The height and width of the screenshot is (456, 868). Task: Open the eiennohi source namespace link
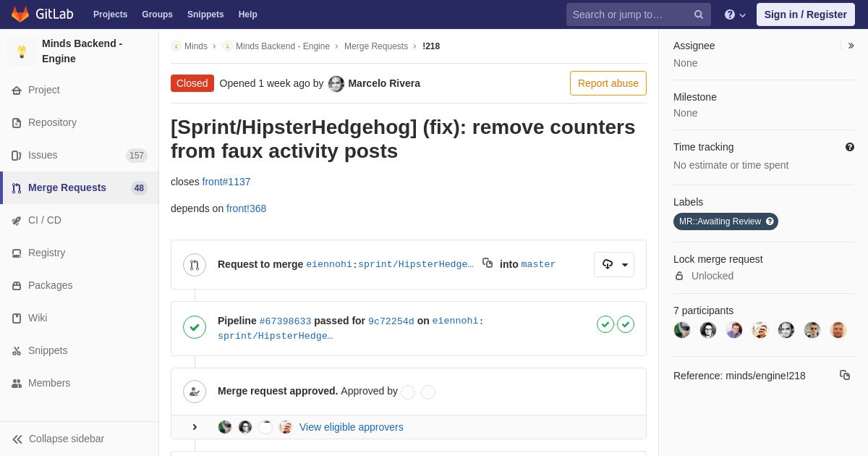329,264
